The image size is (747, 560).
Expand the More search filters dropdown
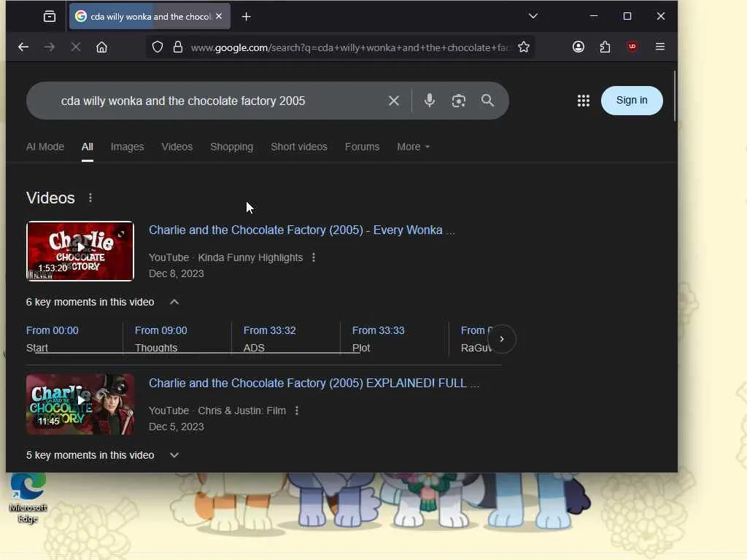pyautogui.click(x=413, y=147)
